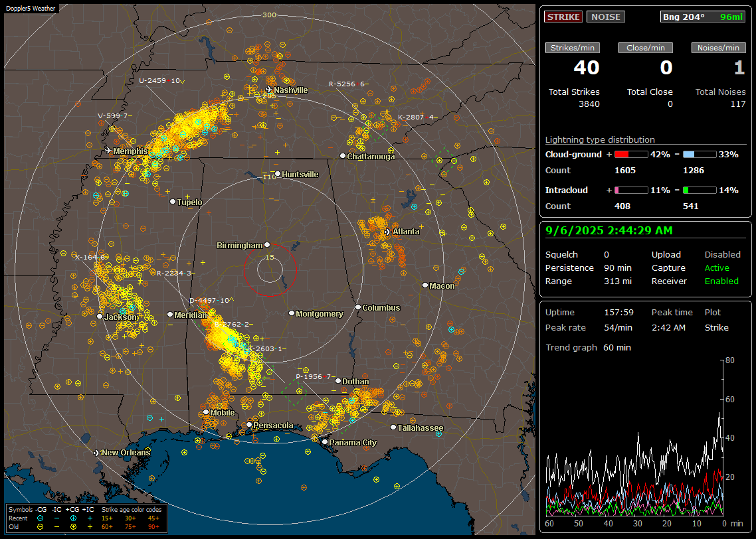The height and width of the screenshot is (539, 756).
Task: Click the Range value 313 mi
Action: coord(618,281)
